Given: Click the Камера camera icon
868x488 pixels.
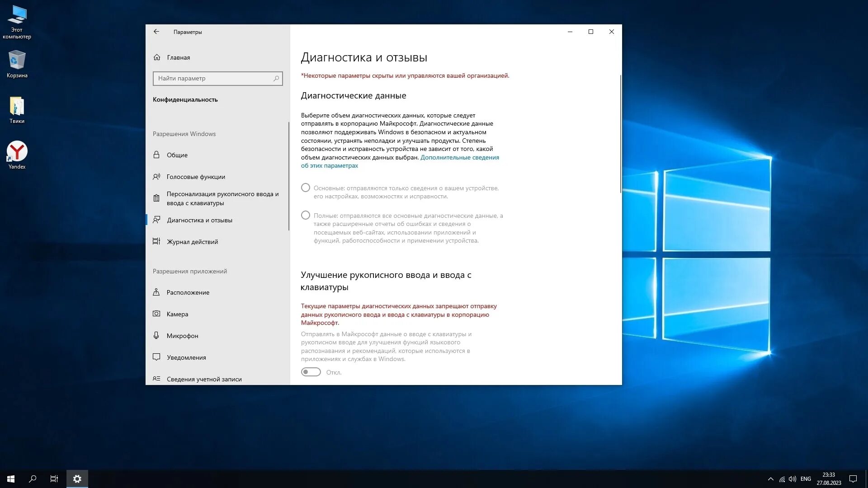Looking at the screenshot, I should [x=156, y=314].
